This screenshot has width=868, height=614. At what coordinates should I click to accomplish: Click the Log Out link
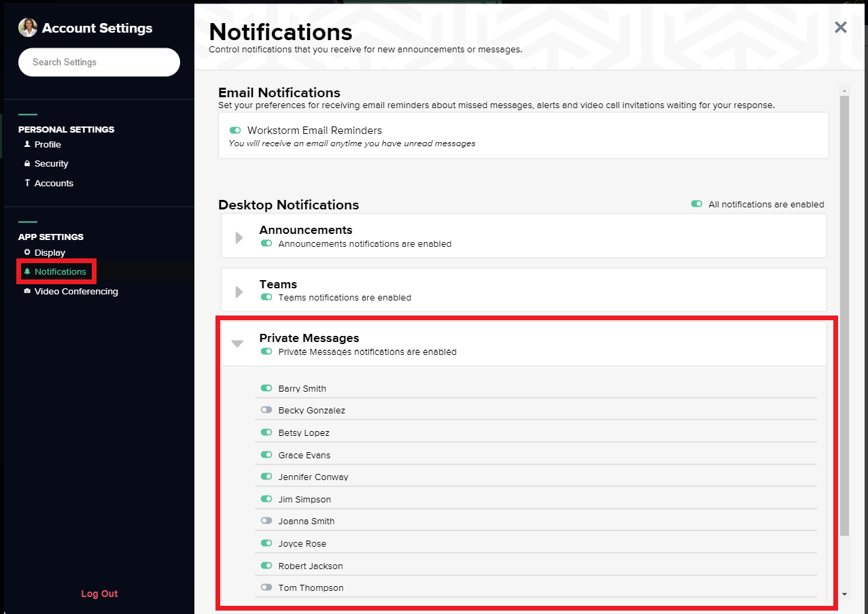click(99, 594)
